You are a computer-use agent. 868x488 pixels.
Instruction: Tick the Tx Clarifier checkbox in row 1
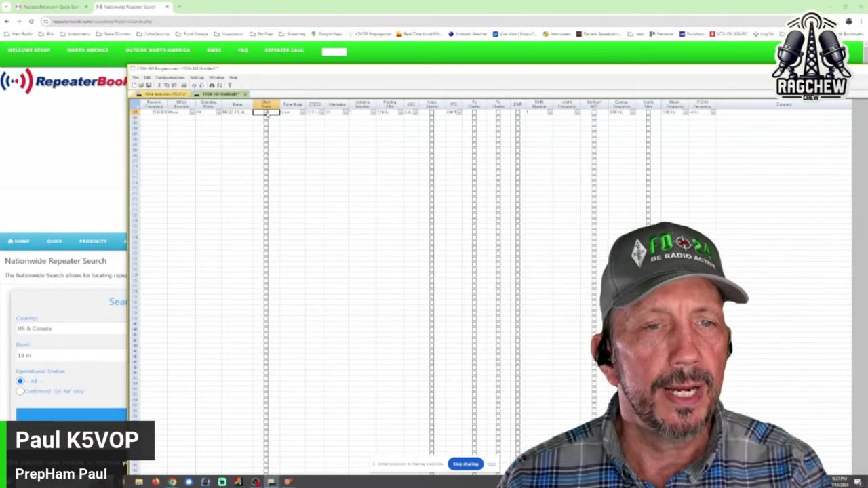(498, 112)
